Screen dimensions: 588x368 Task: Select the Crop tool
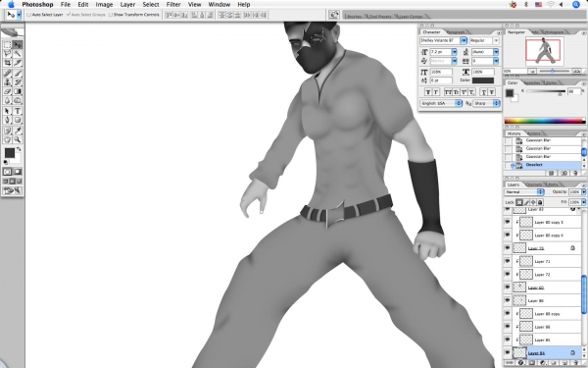[x=7, y=63]
